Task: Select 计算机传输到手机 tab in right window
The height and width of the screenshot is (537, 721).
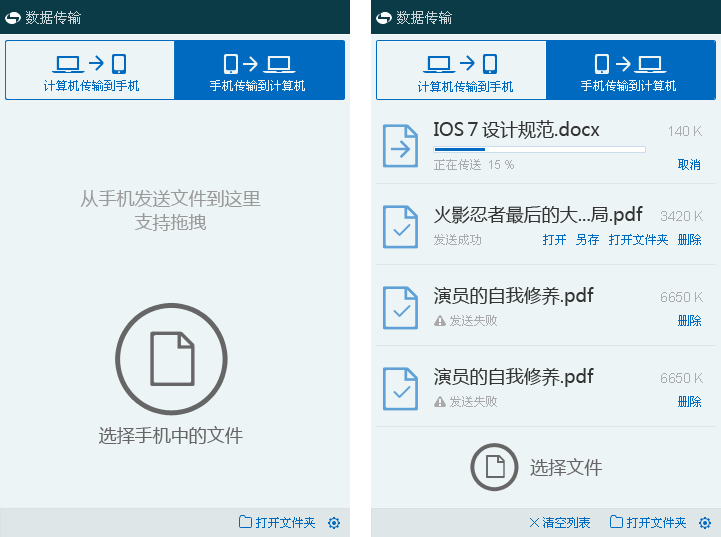Action: coord(462,70)
